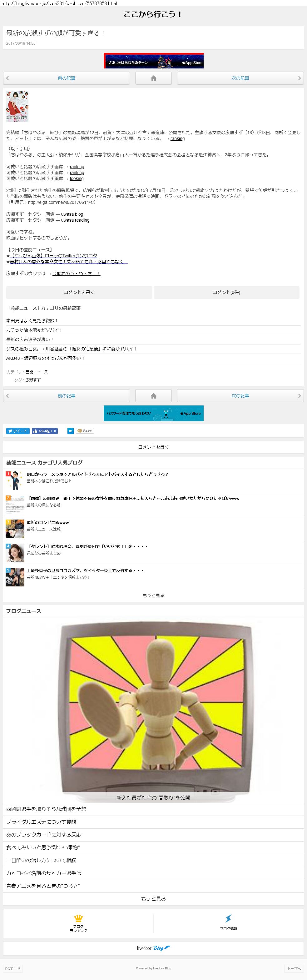Go to 前の記事 at top

67,78
